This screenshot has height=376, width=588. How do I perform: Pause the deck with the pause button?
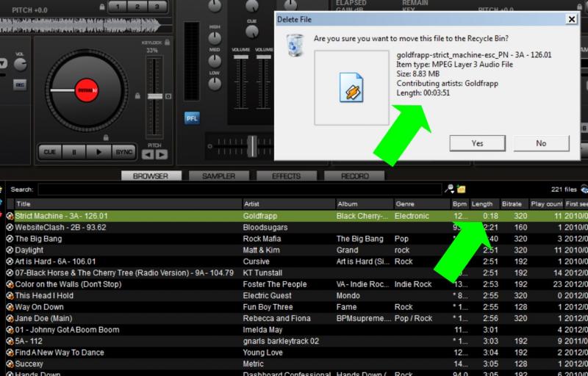74,152
